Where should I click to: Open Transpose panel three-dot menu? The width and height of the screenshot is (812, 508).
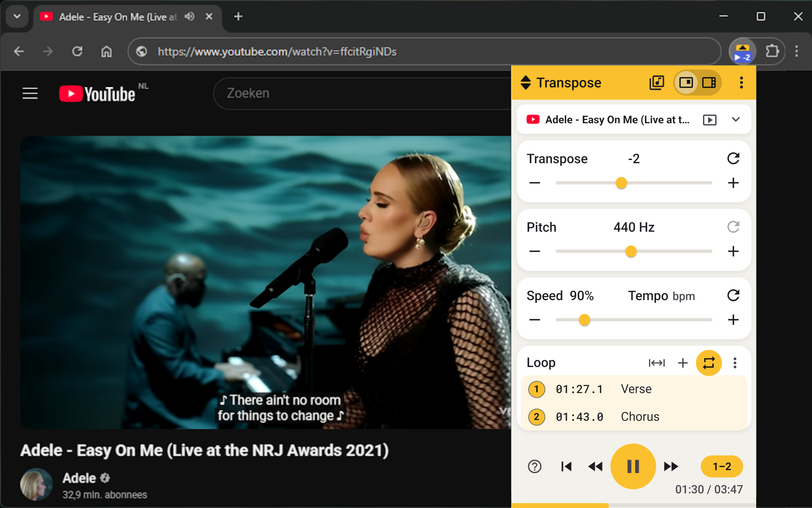tap(741, 83)
